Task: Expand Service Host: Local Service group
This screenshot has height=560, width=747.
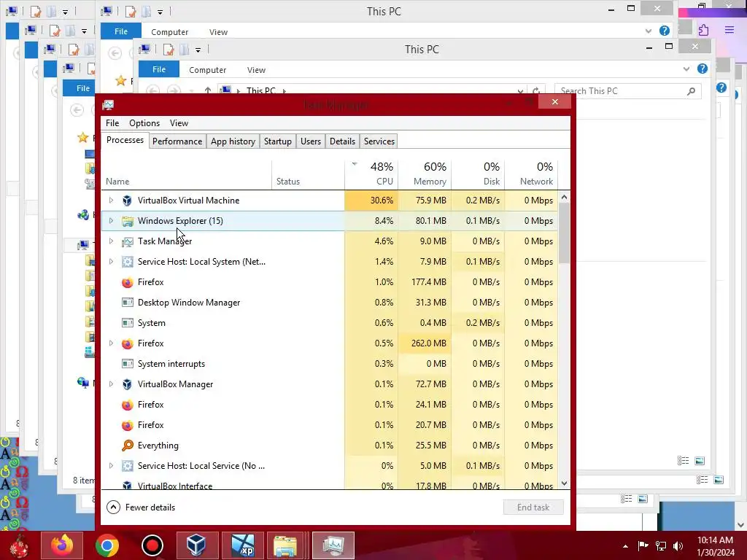Action: click(111, 466)
